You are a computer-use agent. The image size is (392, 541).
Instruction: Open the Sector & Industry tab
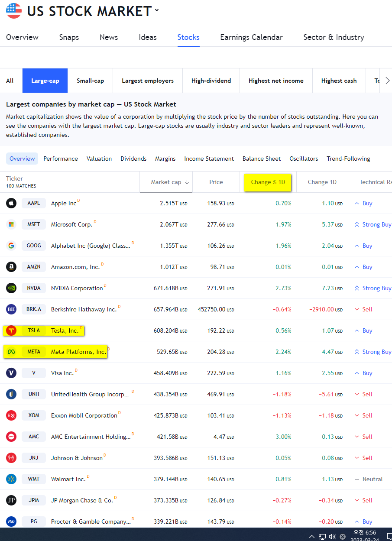[334, 37]
